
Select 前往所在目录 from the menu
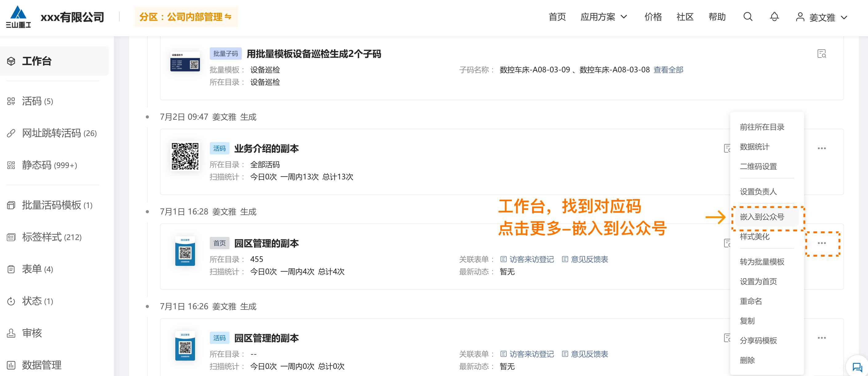point(762,127)
